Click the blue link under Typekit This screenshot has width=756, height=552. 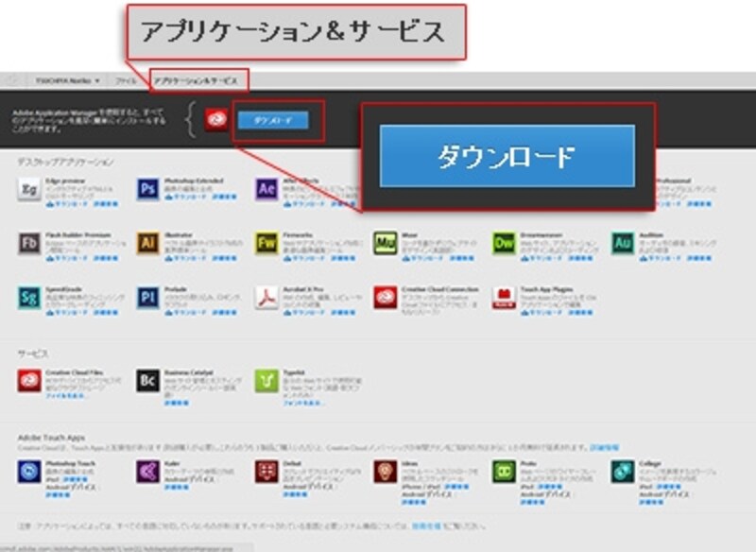coord(303,403)
